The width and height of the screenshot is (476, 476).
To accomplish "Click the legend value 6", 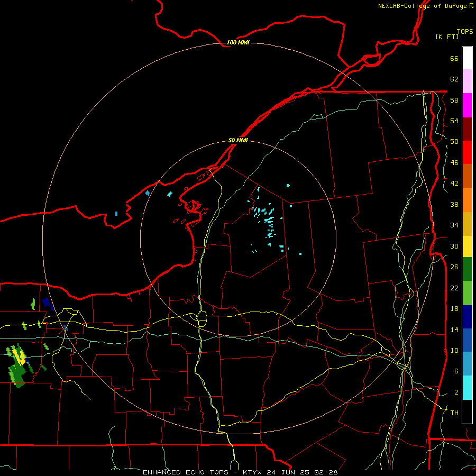I will point(456,371).
